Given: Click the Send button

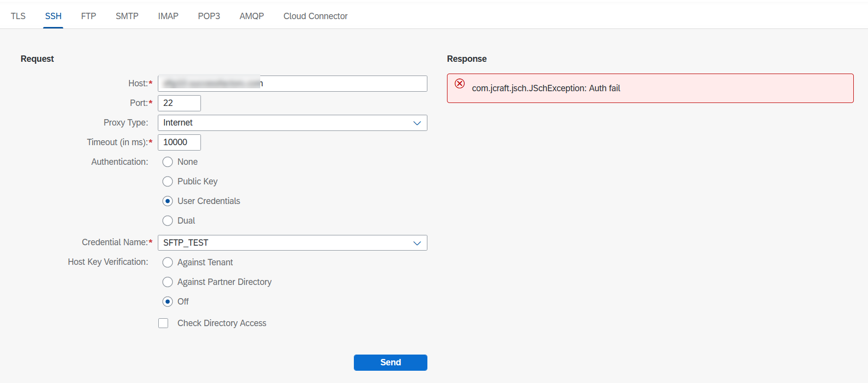Looking at the screenshot, I should [391, 362].
